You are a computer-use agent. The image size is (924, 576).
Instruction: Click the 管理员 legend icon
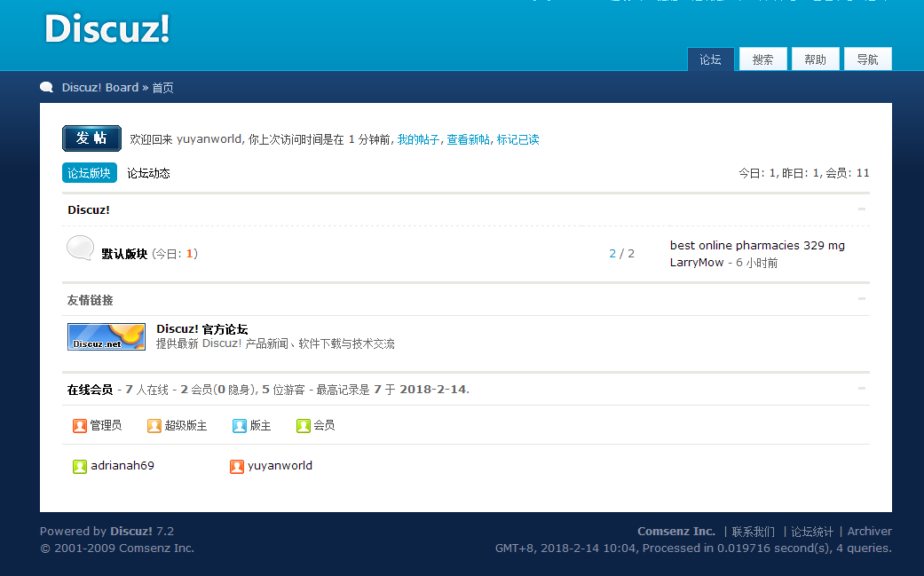[80, 426]
